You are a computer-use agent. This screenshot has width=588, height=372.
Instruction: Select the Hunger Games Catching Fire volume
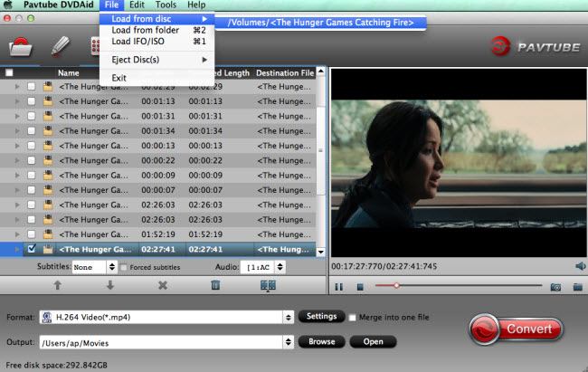click(320, 23)
